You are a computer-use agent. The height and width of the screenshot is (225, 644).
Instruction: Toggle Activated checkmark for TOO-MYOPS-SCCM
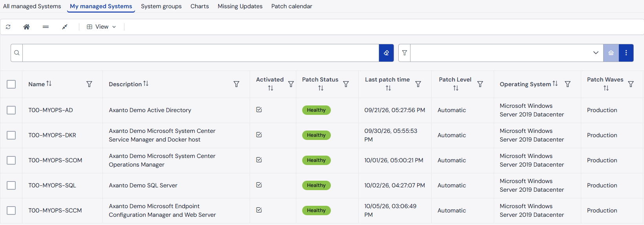pyautogui.click(x=259, y=210)
